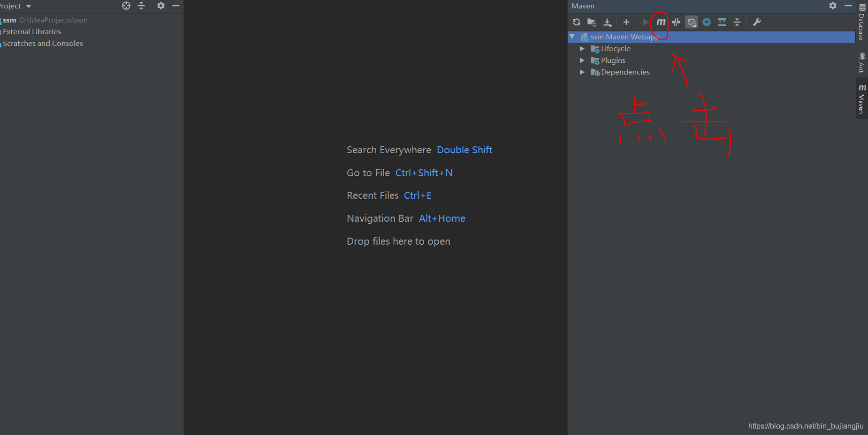Click 'Recent Files' hint text
The width and height of the screenshot is (868, 435).
(x=373, y=195)
